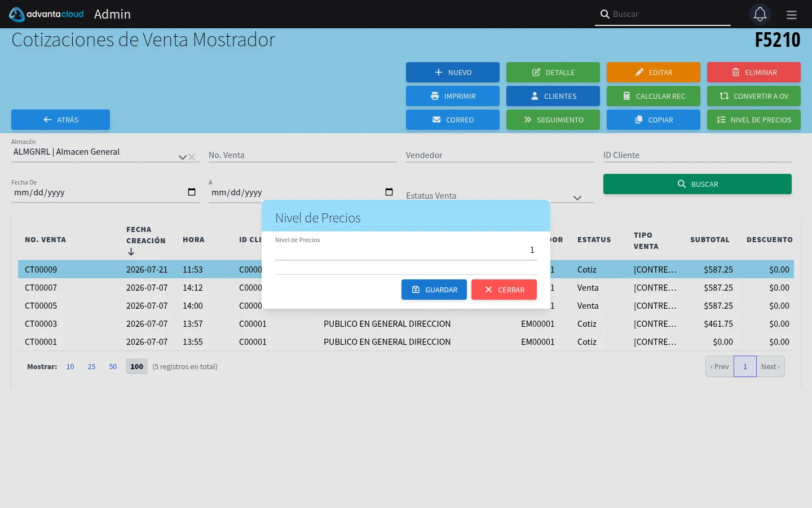Viewport: 812px width, 508px height.
Task: Select page 1 in the pagination
Action: tap(745, 366)
